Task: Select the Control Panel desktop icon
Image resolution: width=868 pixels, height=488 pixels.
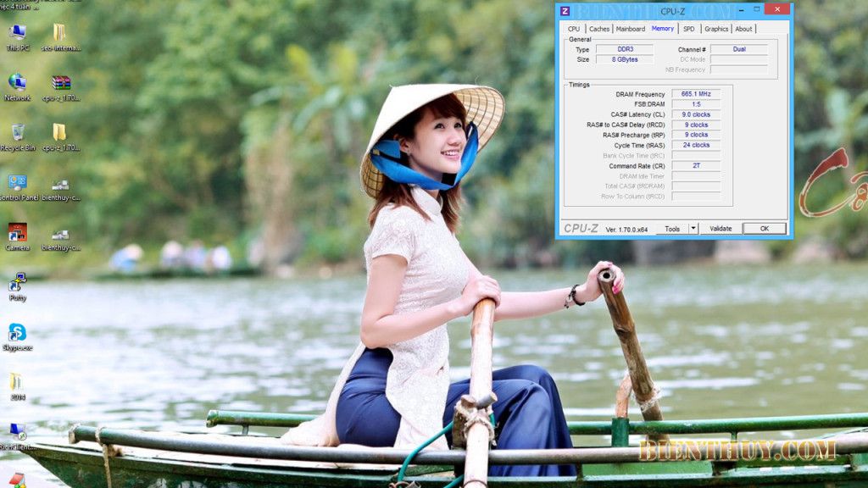Action: (x=19, y=187)
